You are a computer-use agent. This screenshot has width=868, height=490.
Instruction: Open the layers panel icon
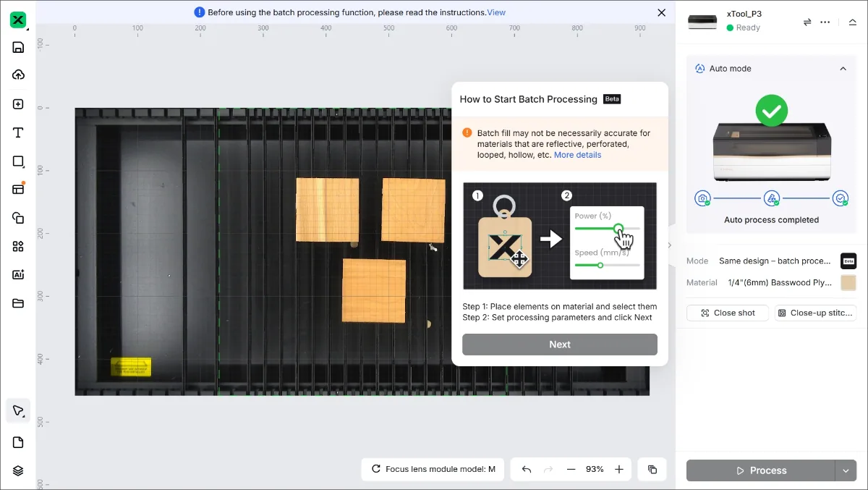pyautogui.click(x=19, y=470)
